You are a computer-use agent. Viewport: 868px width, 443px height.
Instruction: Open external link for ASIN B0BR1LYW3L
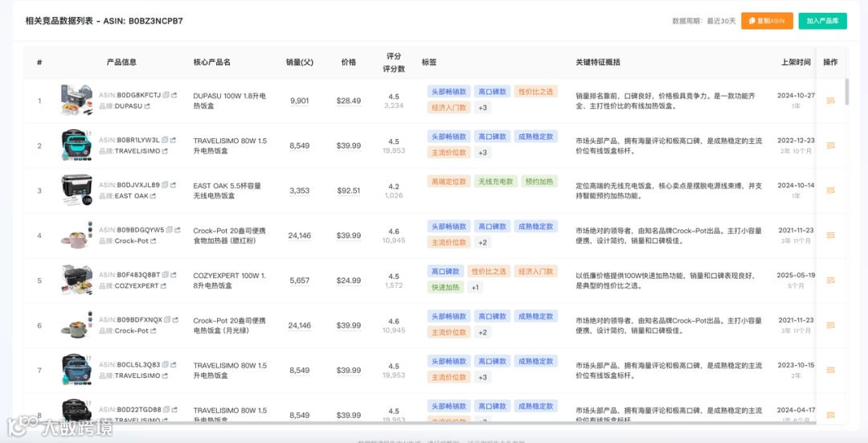point(173,140)
